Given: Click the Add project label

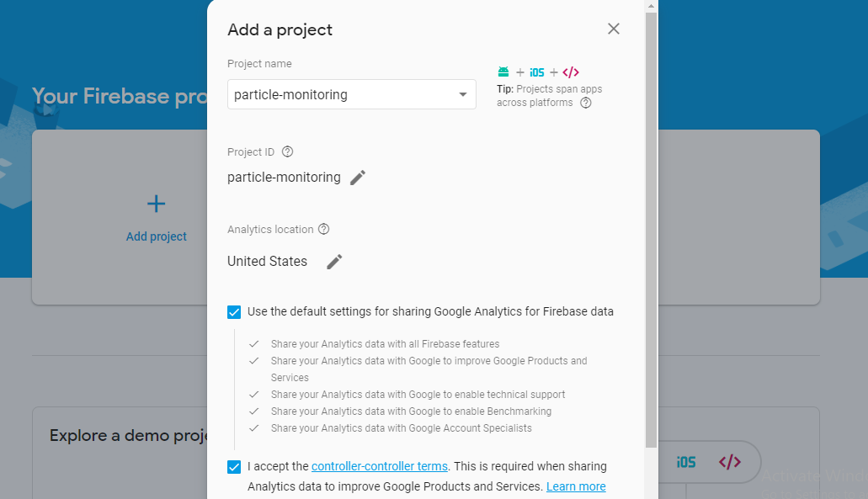Looking at the screenshot, I should (156, 236).
